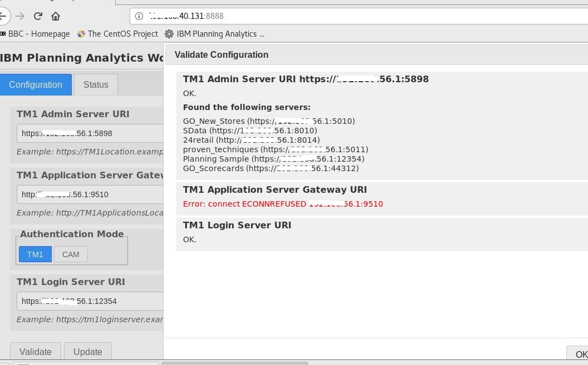The width and height of the screenshot is (588, 365).
Task: Switch to the Status tab
Action: coord(96,84)
